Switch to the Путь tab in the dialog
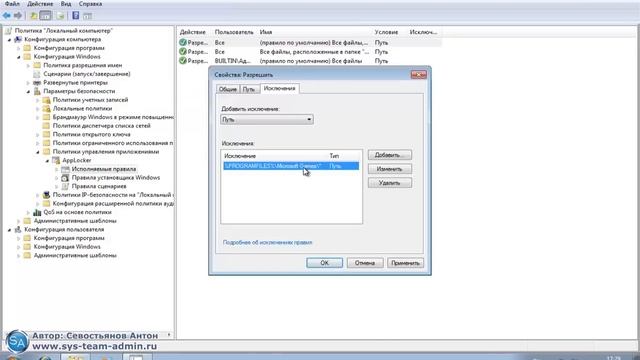The height and width of the screenshot is (360, 640). (x=249, y=89)
